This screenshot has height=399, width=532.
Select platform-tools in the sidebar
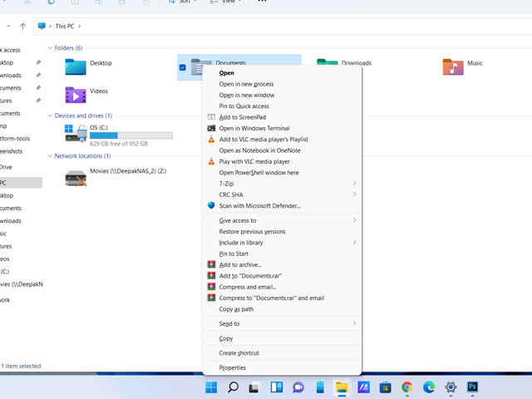[15, 139]
